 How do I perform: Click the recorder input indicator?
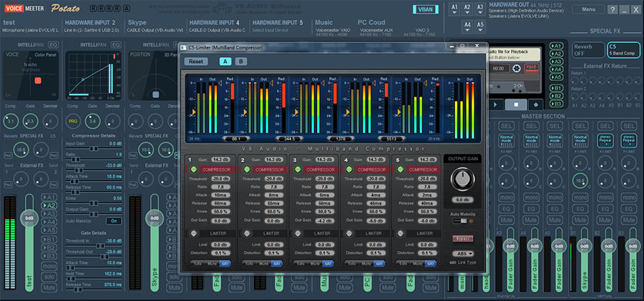(532, 68)
